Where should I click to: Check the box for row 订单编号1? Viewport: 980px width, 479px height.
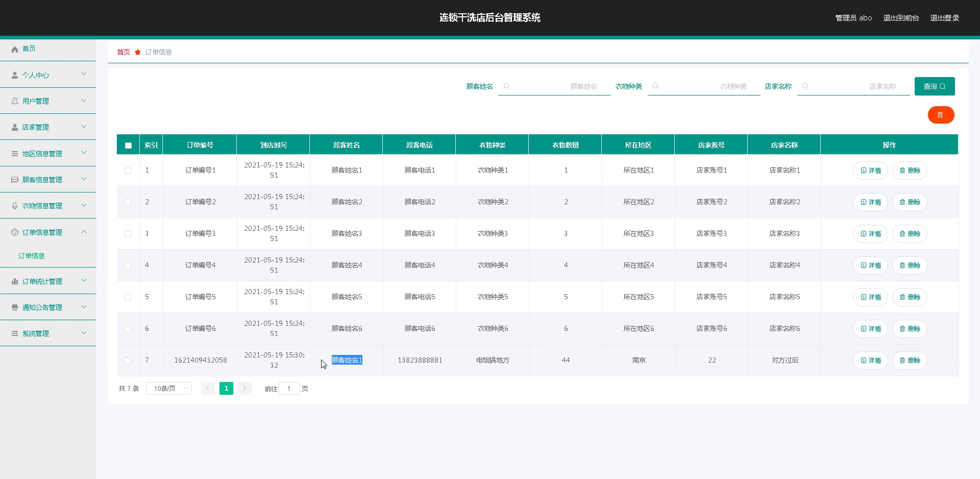(128, 171)
